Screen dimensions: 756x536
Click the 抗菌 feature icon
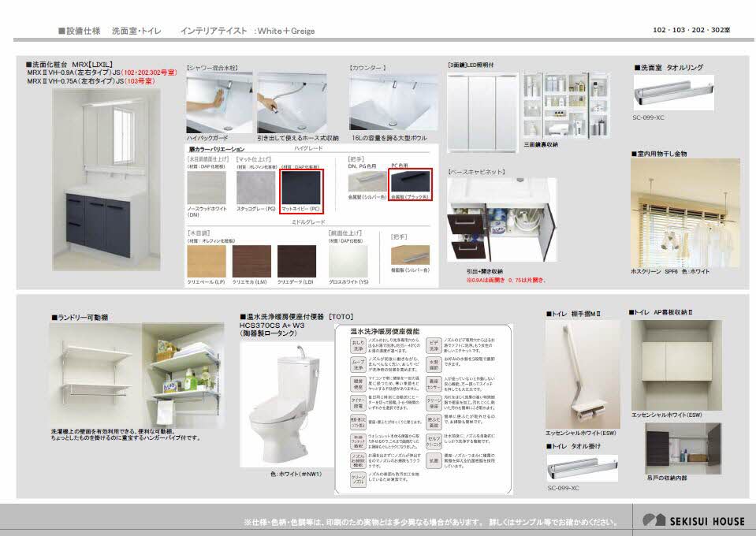coord(433,460)
